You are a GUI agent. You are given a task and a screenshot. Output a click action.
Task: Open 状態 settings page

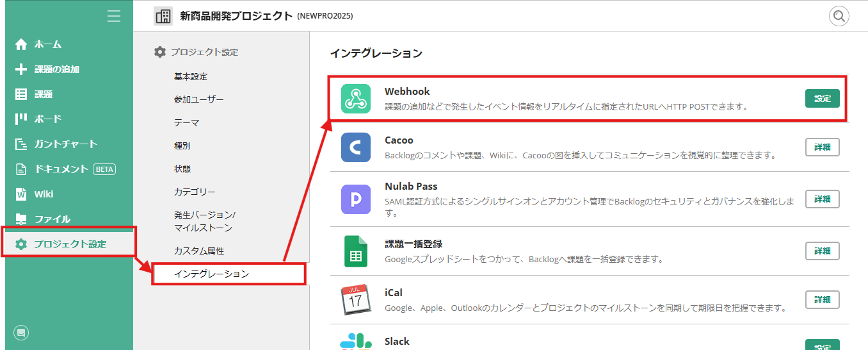tap(182, 169)
